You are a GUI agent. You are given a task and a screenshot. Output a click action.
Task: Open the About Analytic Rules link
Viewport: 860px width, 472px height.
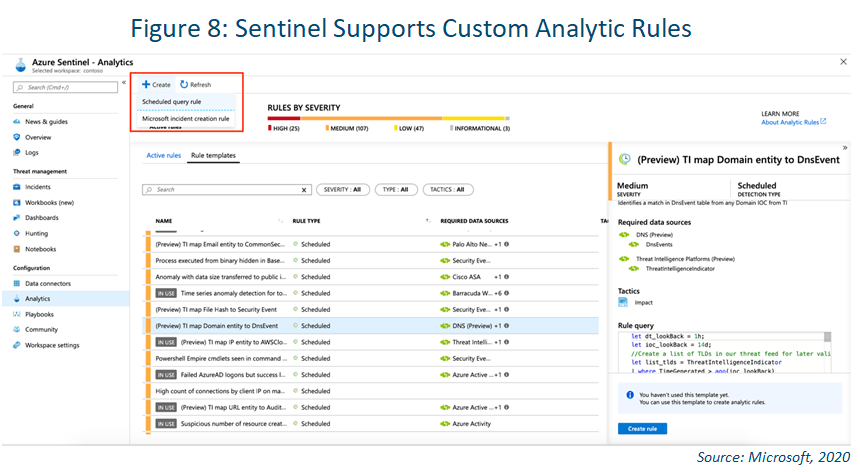coord(793,122)
